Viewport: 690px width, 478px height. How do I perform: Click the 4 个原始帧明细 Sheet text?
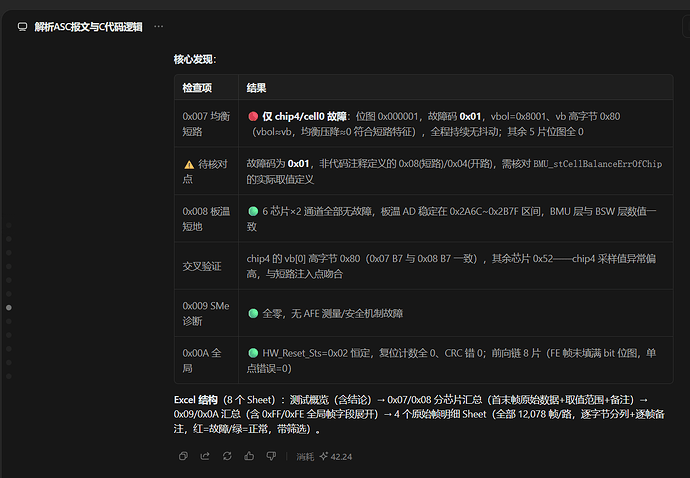pos(440,414)
